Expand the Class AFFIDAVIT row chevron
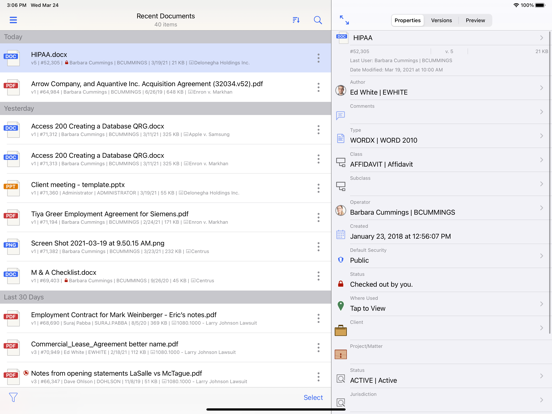 point(541,160)
